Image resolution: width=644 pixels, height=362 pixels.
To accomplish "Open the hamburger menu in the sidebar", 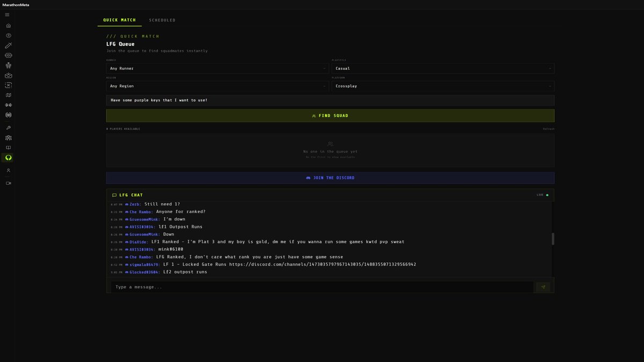I will tap(8, 14).
